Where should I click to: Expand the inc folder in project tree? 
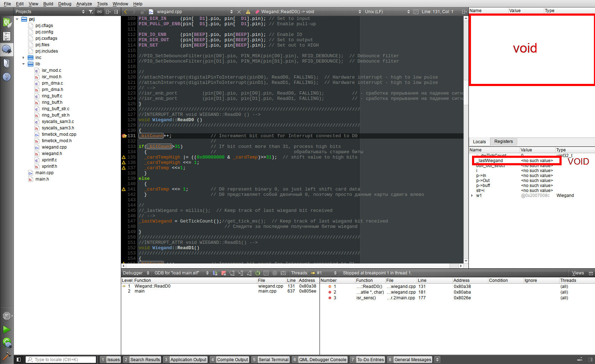(23, 58)
